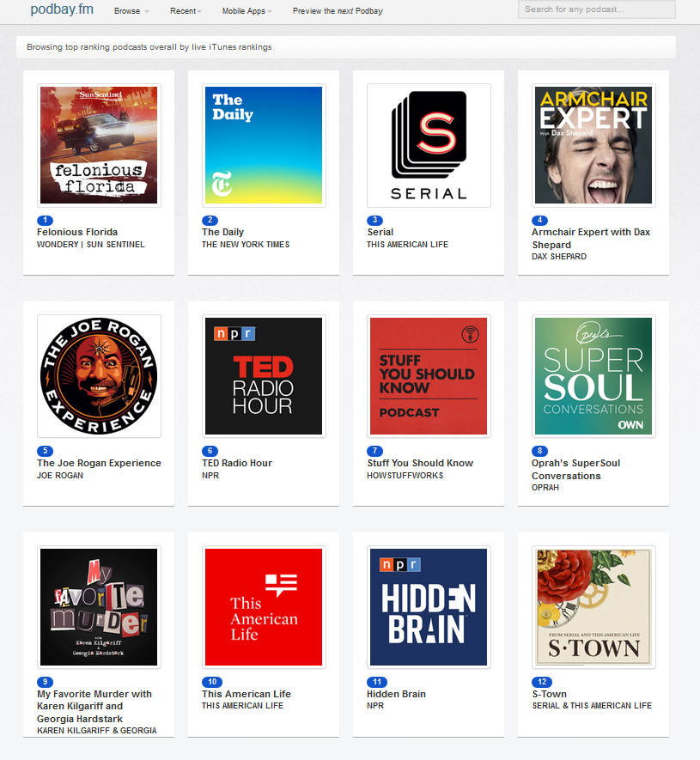The width and height of the screenshot is (700, 760).
Task: Select the Stuff You Should Know cover
Action: pyautogui.click(x=429, y=376)
